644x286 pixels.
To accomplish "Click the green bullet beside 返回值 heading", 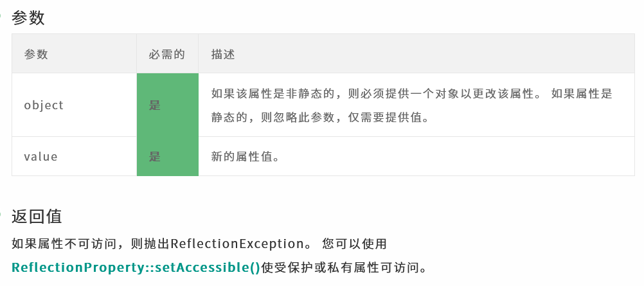I will [x=1, y=215].
